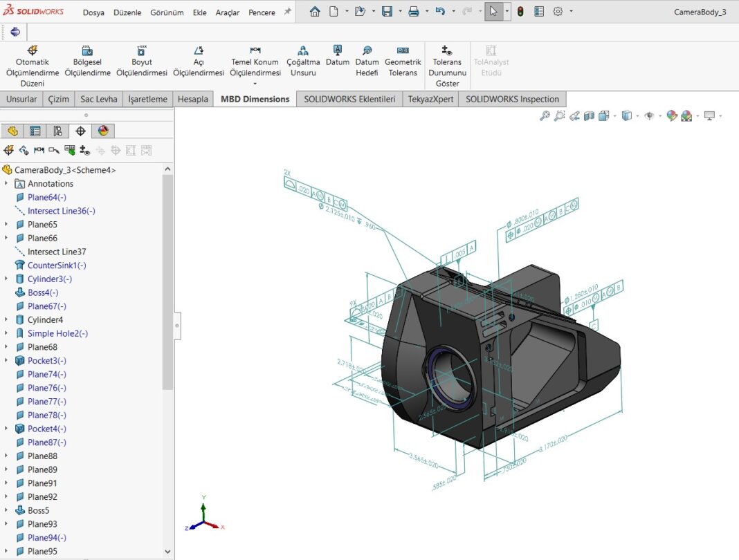Zoom to fit using the magnifier icon

[x=545, y=116]
